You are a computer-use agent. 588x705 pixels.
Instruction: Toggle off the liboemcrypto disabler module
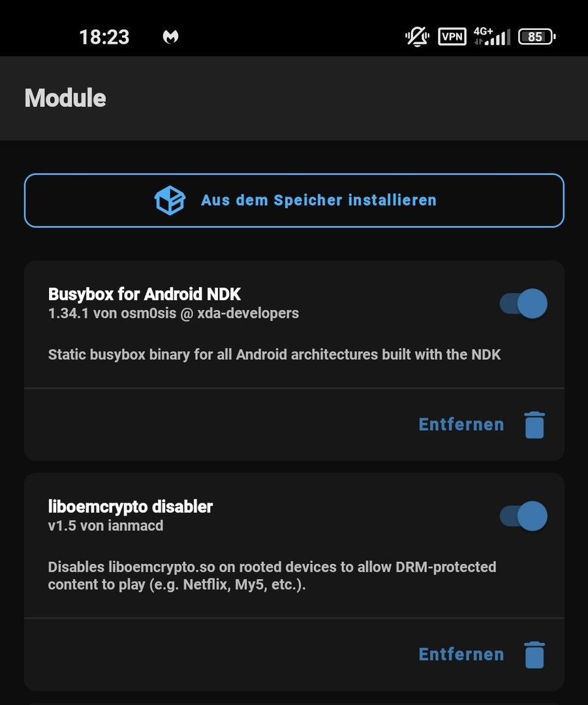pos(524,516)
